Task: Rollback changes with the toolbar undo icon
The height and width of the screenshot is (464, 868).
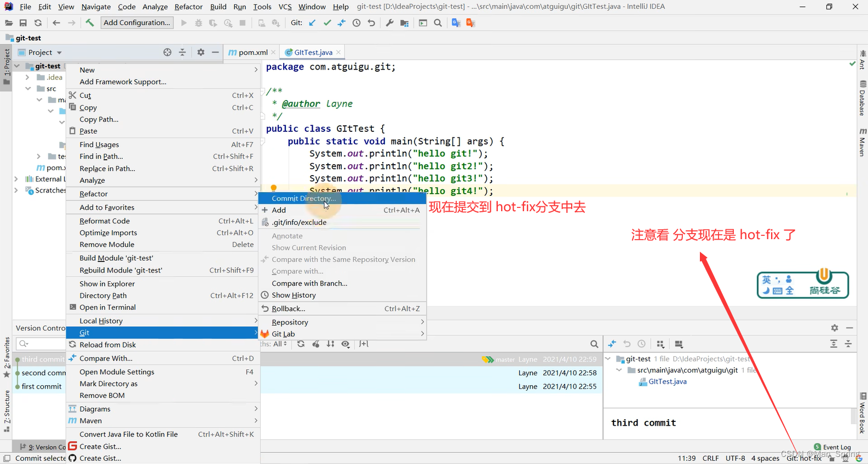Action: 371,23
